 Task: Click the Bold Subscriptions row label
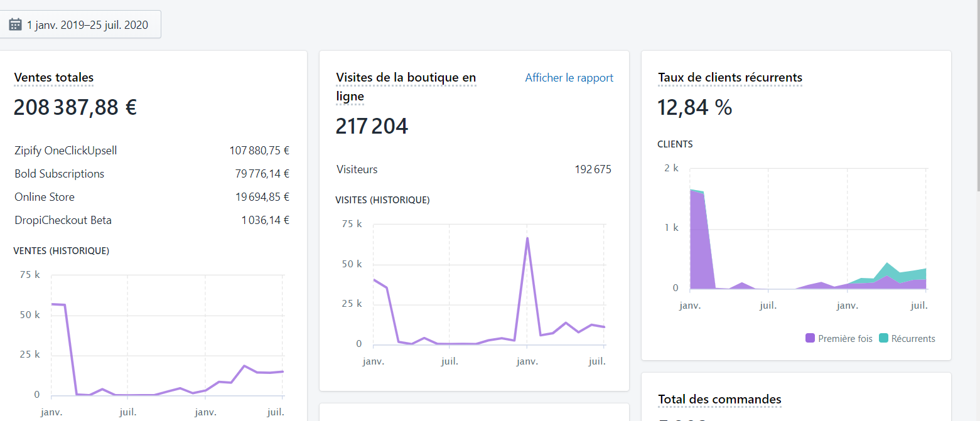tap(60, 174)
